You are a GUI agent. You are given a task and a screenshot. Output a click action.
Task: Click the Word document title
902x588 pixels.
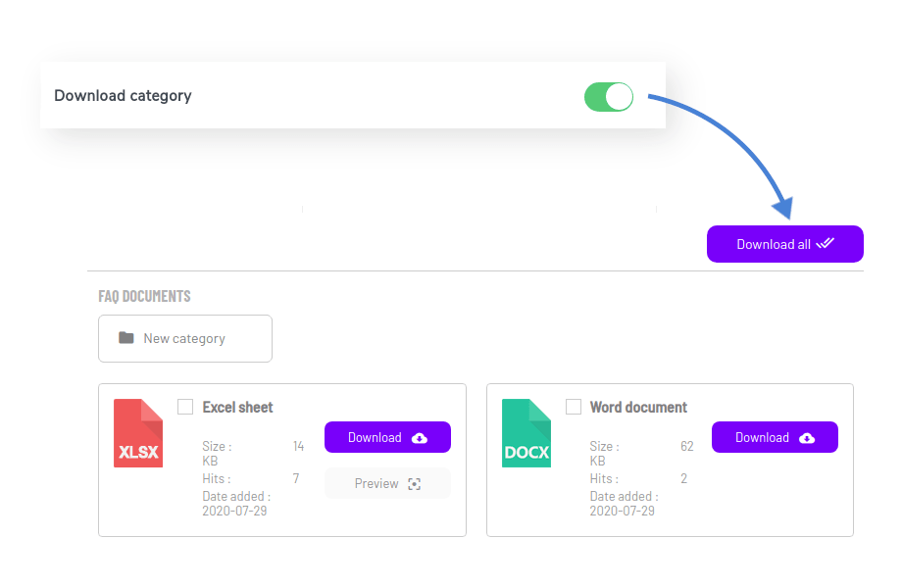point(638,408)
